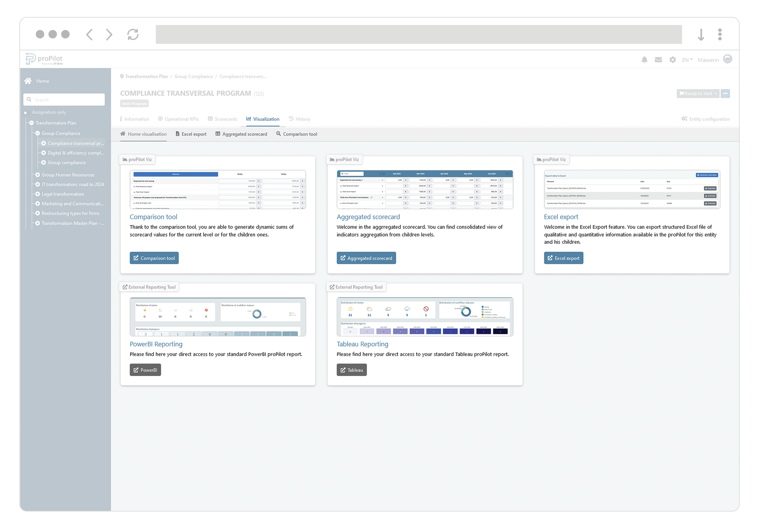Click the browser download arrow icon
759x532 pixels.
coord(701,35)
